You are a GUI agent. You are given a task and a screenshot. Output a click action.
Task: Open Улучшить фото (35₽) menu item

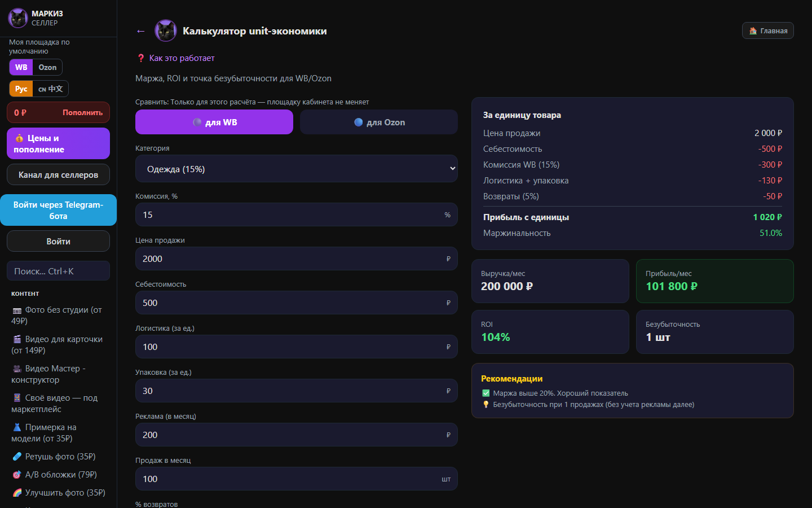[x=59, y=493]
